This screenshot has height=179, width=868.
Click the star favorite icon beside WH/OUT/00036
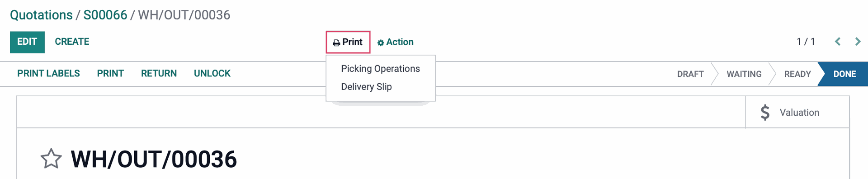point(51,159)
